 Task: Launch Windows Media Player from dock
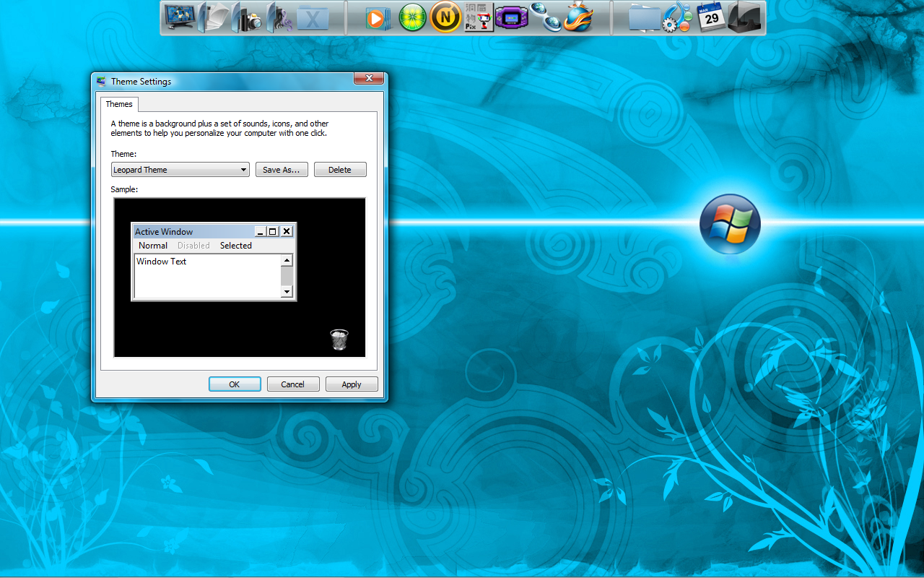[x=378, y=18]
